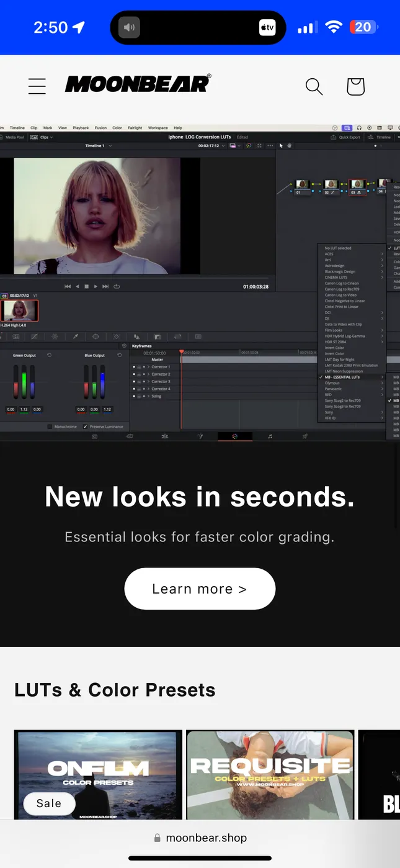400x868 pixels.
Task: Tap the Learn more > button
Action: 200,589
